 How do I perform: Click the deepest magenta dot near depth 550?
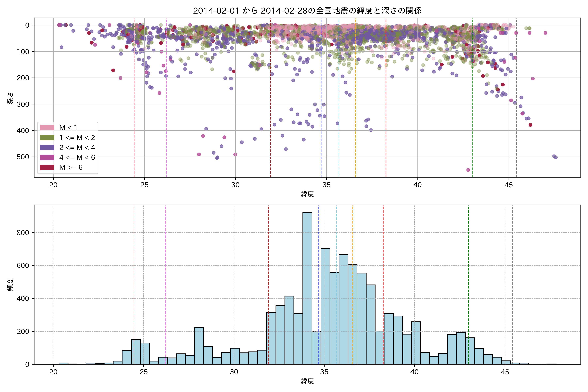pyautogui.click(x=468, y=170)
